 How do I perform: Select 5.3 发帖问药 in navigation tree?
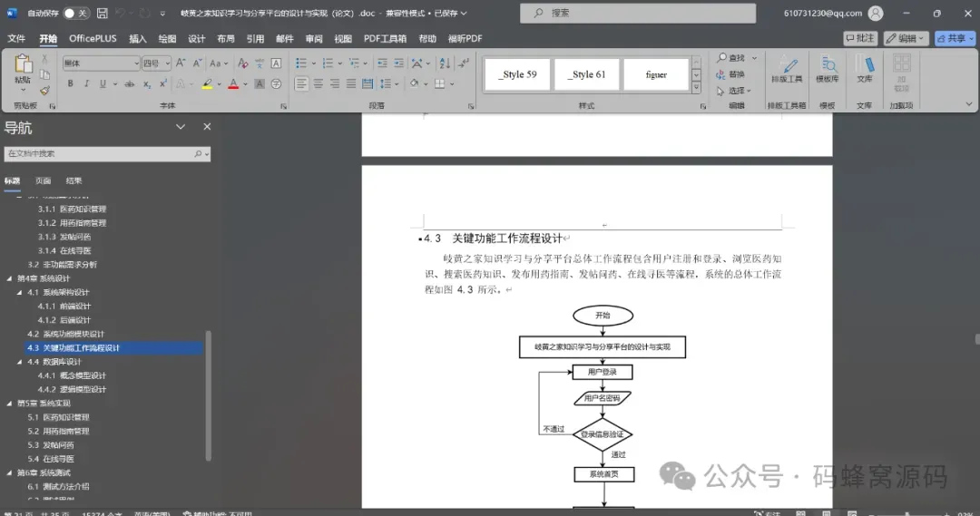pos(51,444)
